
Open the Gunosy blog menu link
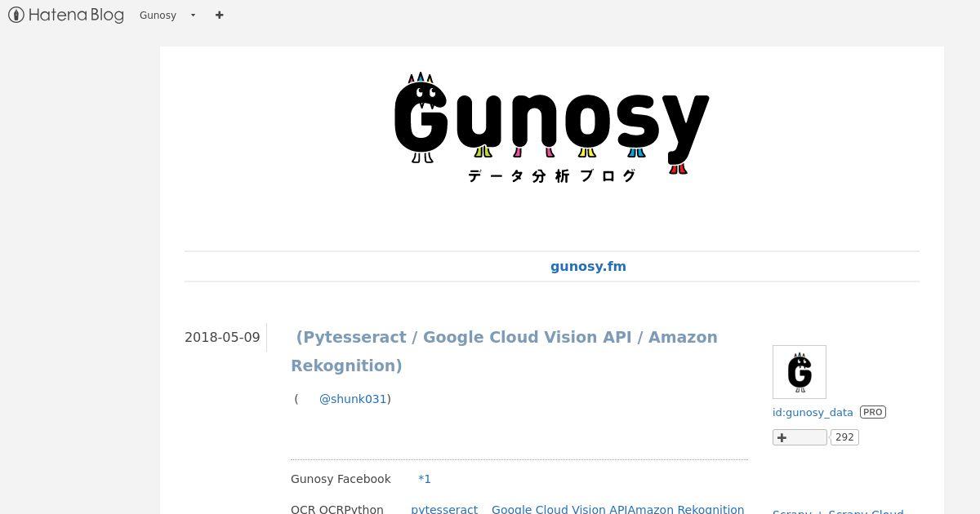coord(158,16)
